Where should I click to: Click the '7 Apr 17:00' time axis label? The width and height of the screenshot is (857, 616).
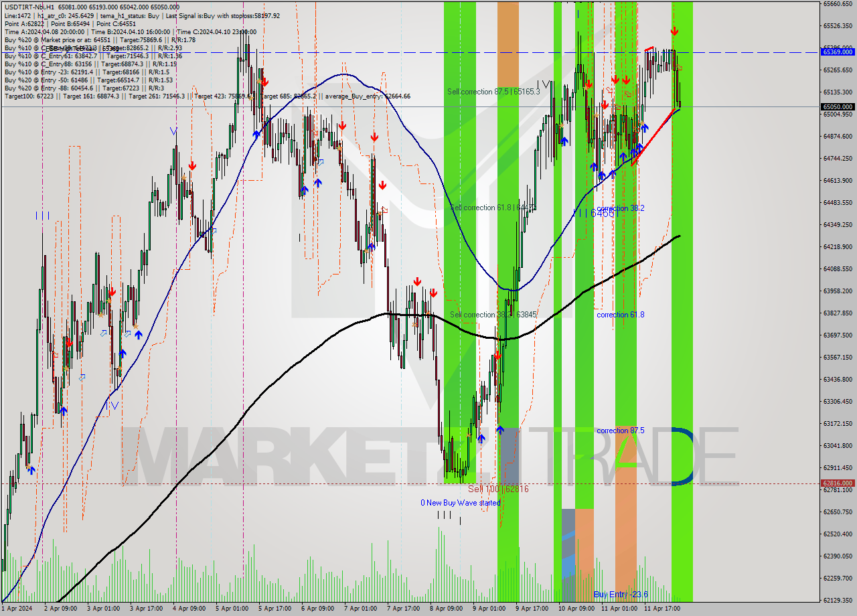(x=404, y=609)
